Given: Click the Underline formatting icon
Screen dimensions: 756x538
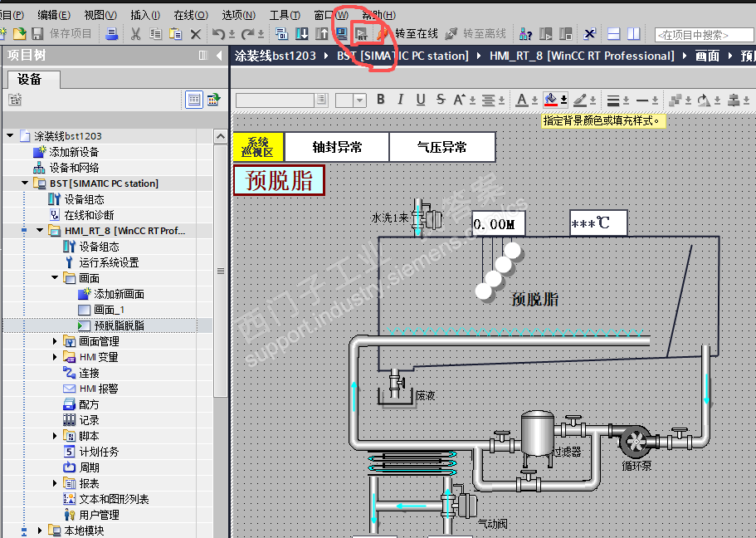Looking at the screenshot, I should point(421,100).
